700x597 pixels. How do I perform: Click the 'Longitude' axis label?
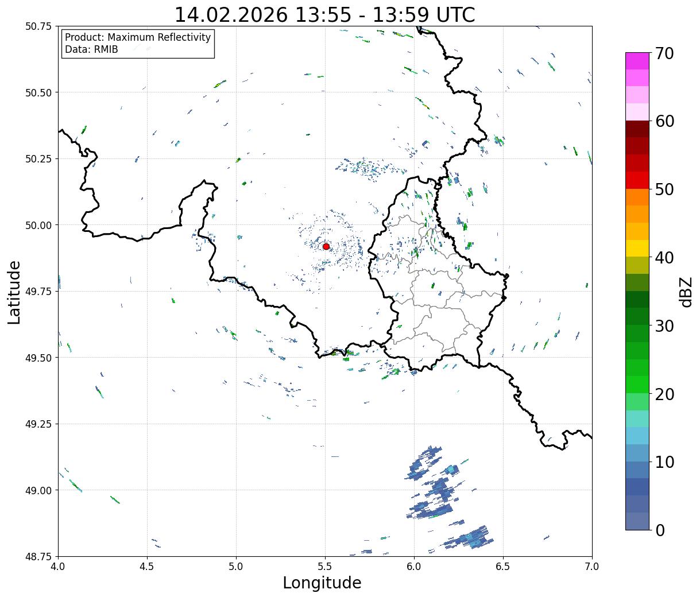[322, 583]
